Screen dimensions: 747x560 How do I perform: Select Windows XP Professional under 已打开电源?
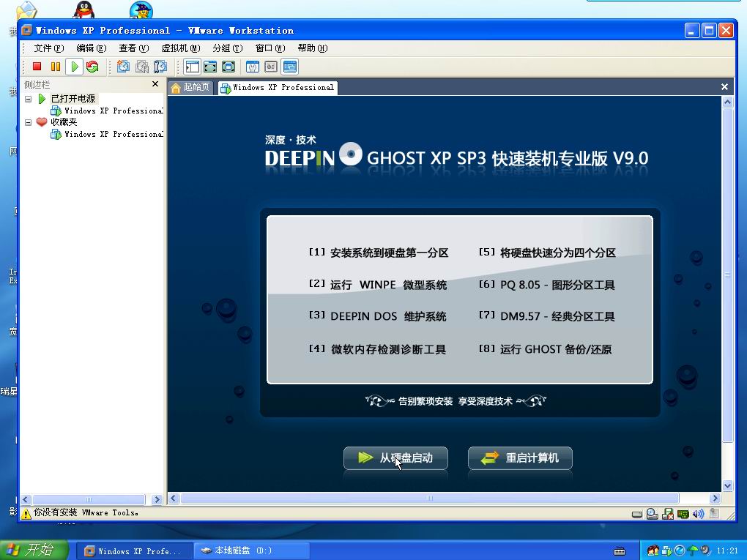pyautogui.click(x=107, y=111)
